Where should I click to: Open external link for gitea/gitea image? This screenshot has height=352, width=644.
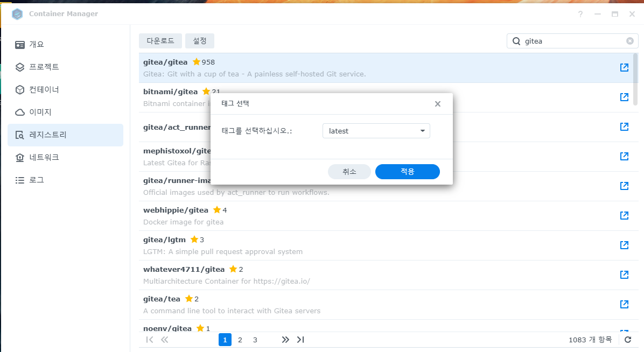[624, 67]
